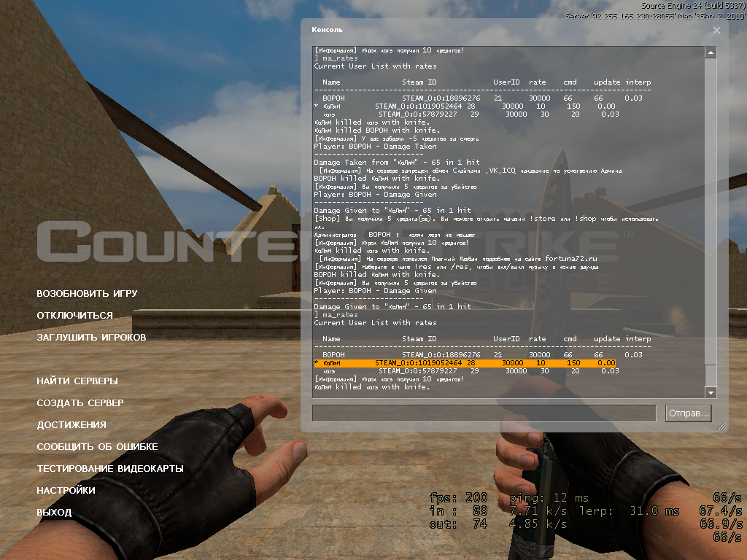Screen dimensions: 747x560
Task: Click the first 'Current User List with rates' line
Action: (375, 66)
